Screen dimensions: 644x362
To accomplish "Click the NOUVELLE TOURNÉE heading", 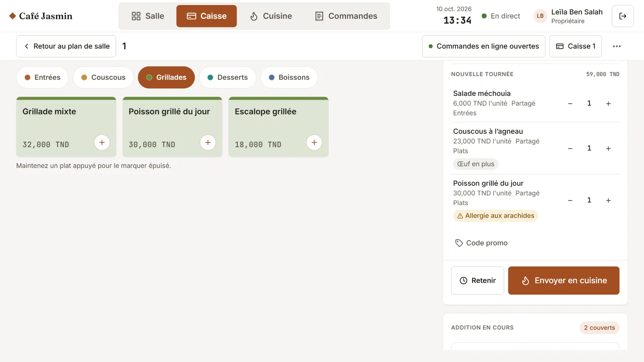I will 482,74.
